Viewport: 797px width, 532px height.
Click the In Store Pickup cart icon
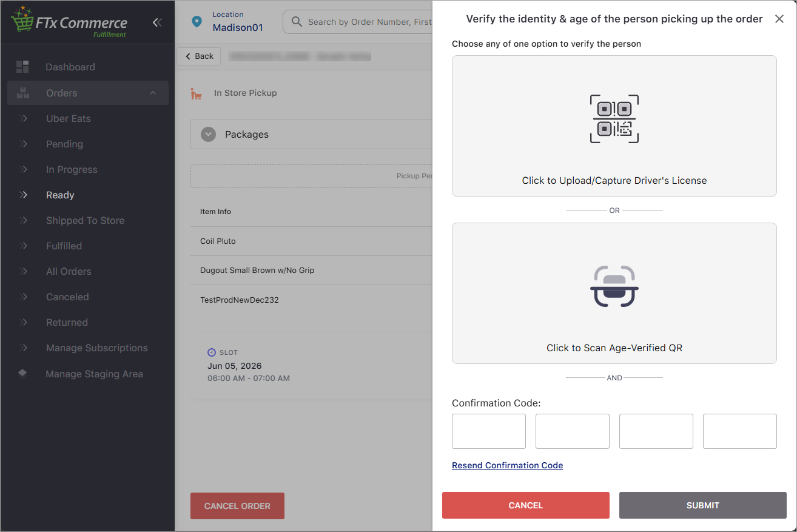pyautogui.click(x=197, y=93)
